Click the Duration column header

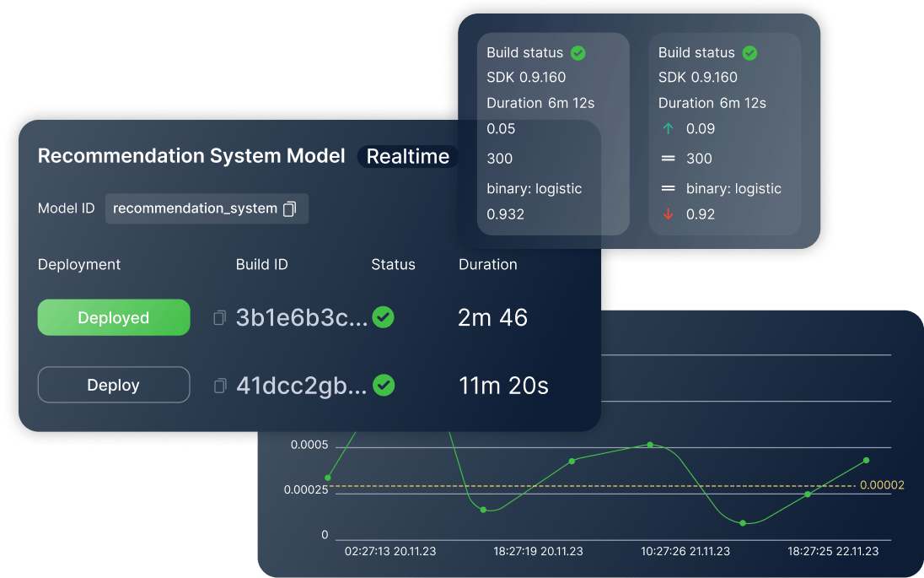click(x=488, y=264)
